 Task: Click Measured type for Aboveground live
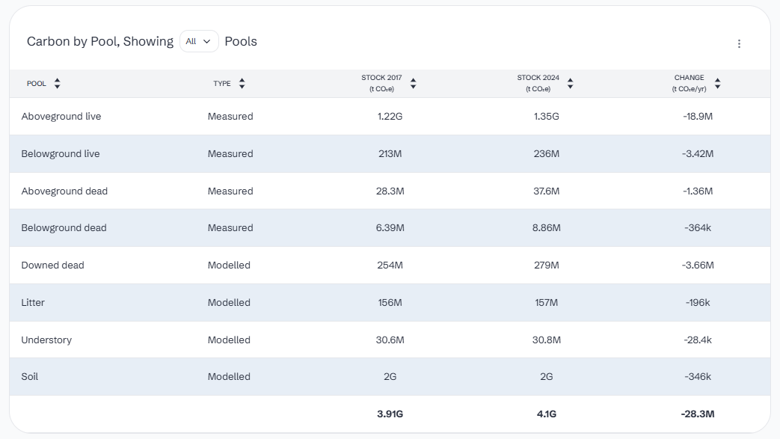230,116
